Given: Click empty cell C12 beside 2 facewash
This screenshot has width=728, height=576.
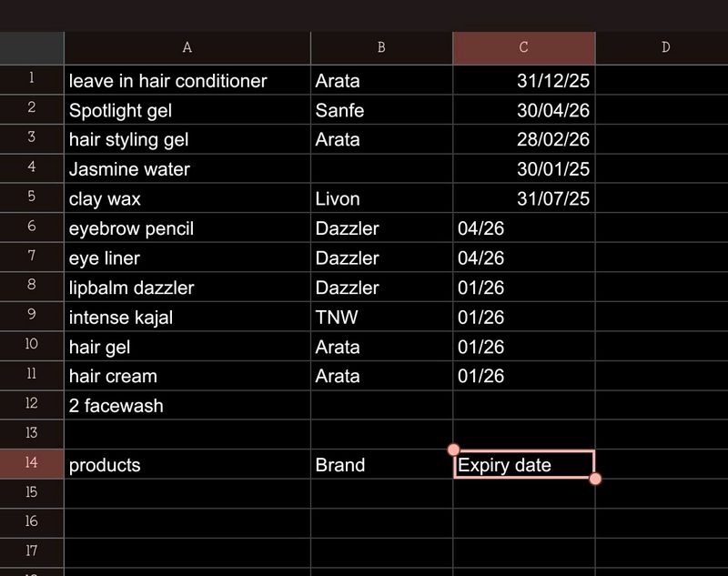Looking at the screenshot, I should coord(524,406).
